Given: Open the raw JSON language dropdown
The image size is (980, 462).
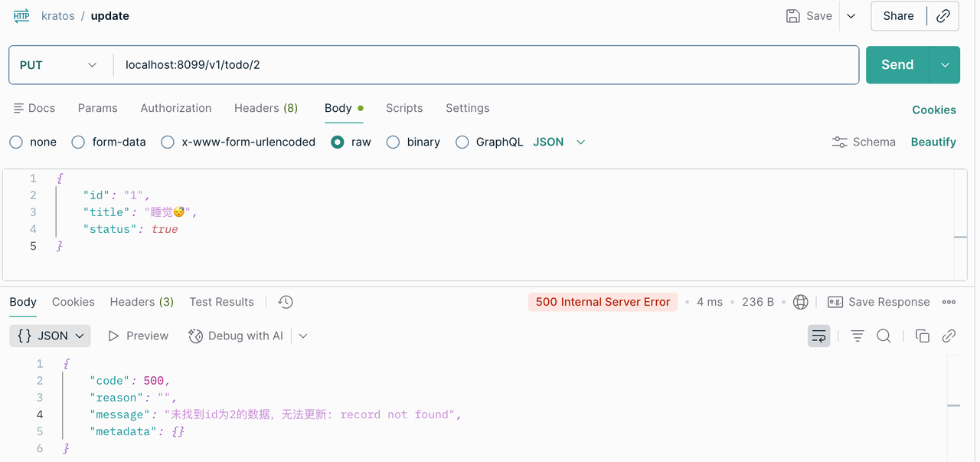Looking at the screenshot, I should click(x=559, y=142).
